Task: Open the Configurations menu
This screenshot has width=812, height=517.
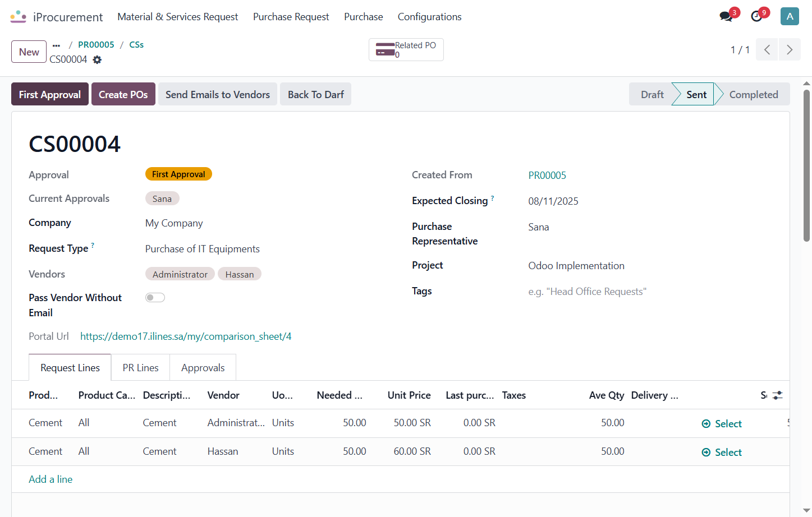Action: 430,17
